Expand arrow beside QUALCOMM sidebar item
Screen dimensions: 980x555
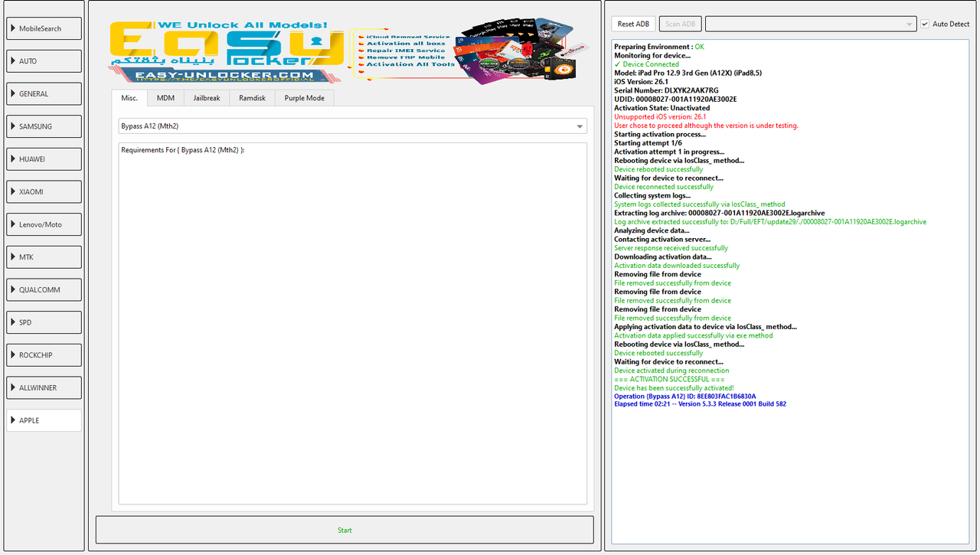point(14,289)
